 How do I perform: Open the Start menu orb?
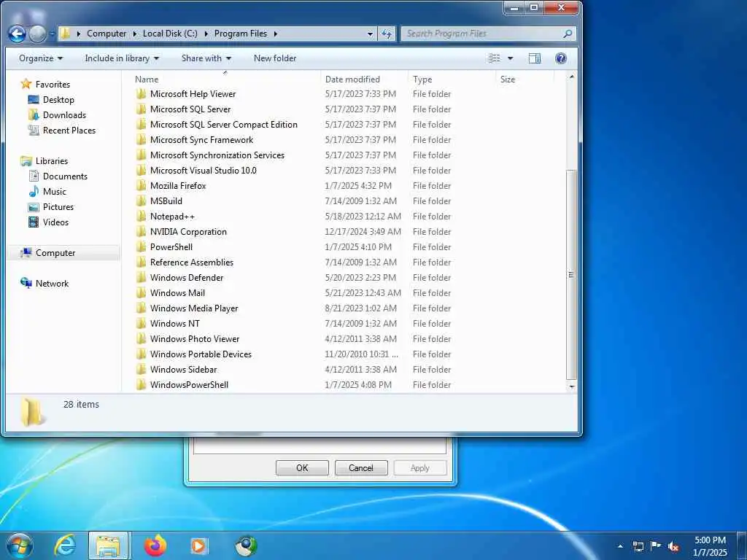coord(20,545)
